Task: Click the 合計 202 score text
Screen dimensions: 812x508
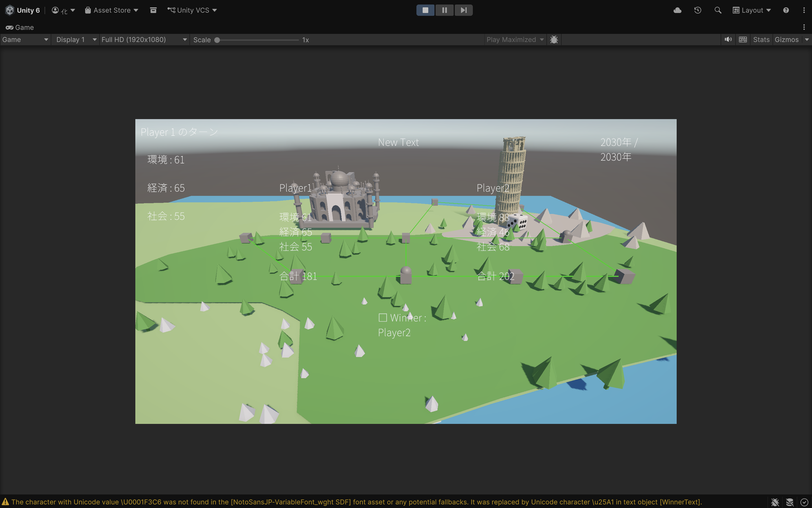Action: 496,276
